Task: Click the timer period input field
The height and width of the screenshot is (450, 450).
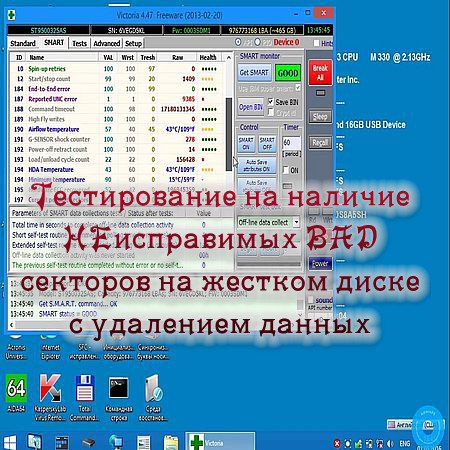Action: [291, 143]
